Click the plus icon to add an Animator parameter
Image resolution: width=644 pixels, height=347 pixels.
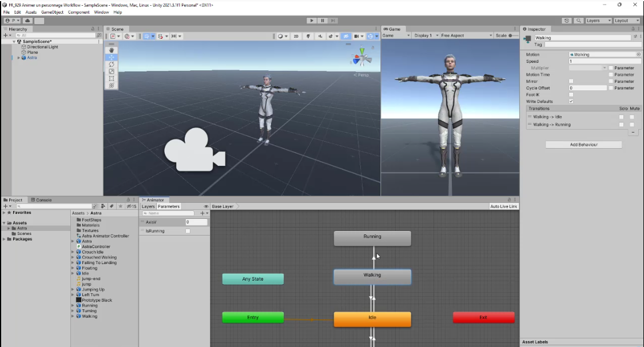203,213
